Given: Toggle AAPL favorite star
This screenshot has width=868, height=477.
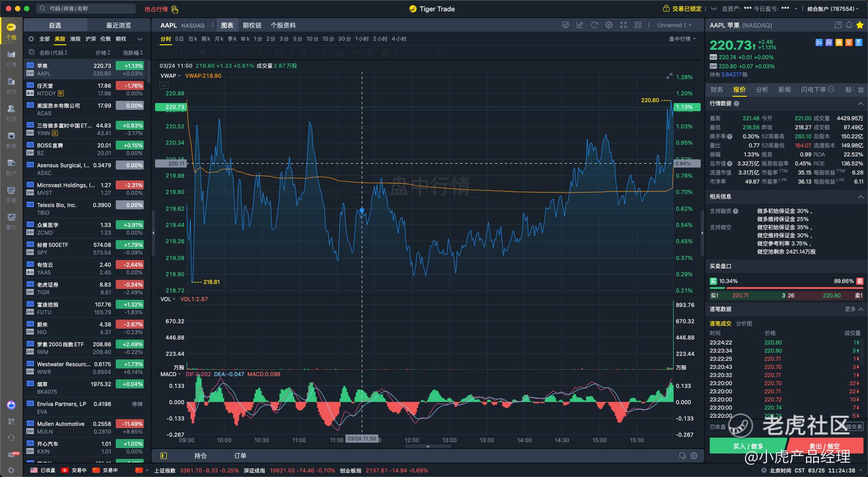Looking at the screenshot, I should (x=859, y=25).
